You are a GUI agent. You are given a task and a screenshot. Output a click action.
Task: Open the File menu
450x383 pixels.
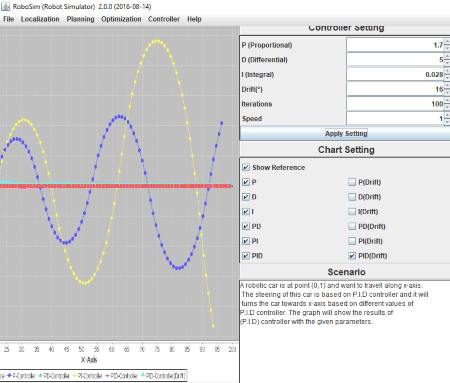(x=9, y=19)
